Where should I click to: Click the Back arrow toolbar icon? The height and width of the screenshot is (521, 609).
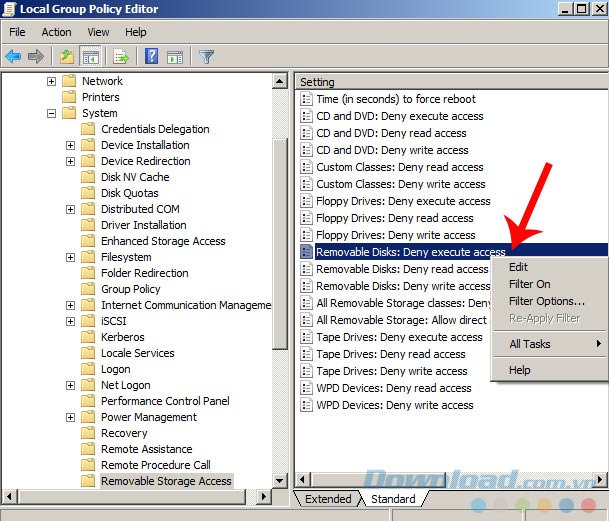[13, 56]
